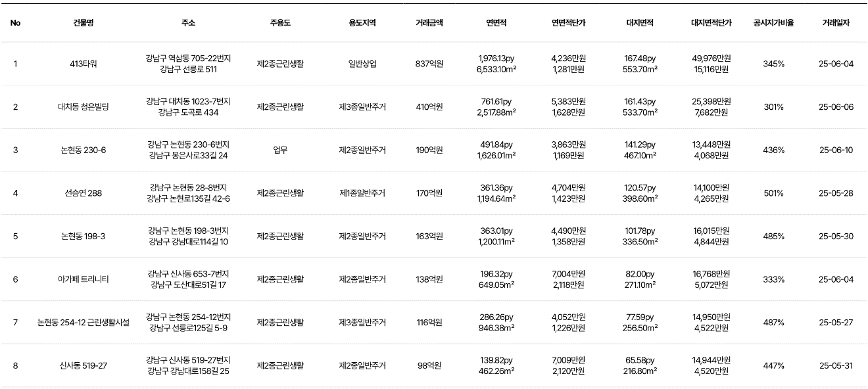Open the 아가페 트리니티 building entry
The width and height of the screenshot is (868, 389).
coord(83,279)
